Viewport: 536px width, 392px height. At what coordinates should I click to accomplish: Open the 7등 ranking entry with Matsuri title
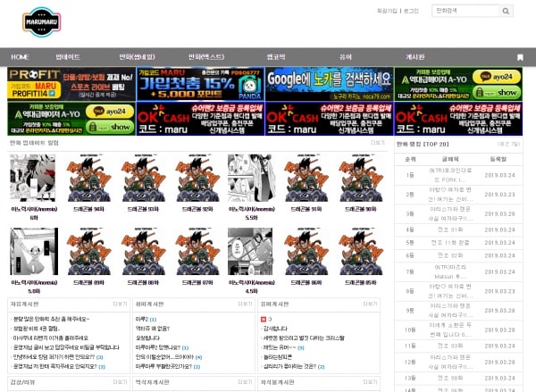click(450, 271)
